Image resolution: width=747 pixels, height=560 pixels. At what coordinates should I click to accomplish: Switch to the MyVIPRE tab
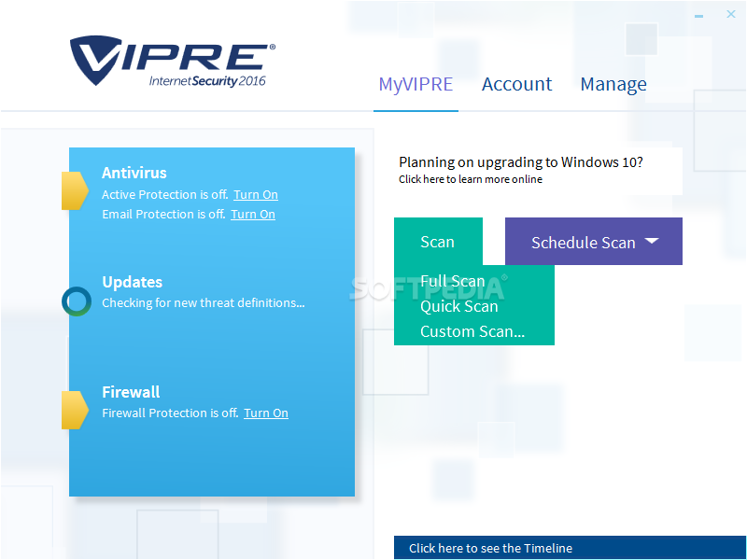click(416, 84)
